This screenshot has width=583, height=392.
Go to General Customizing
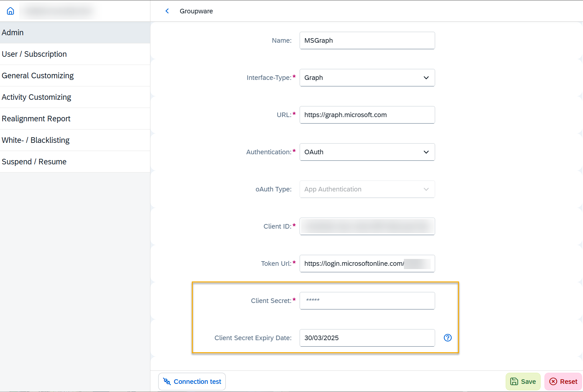75,76
